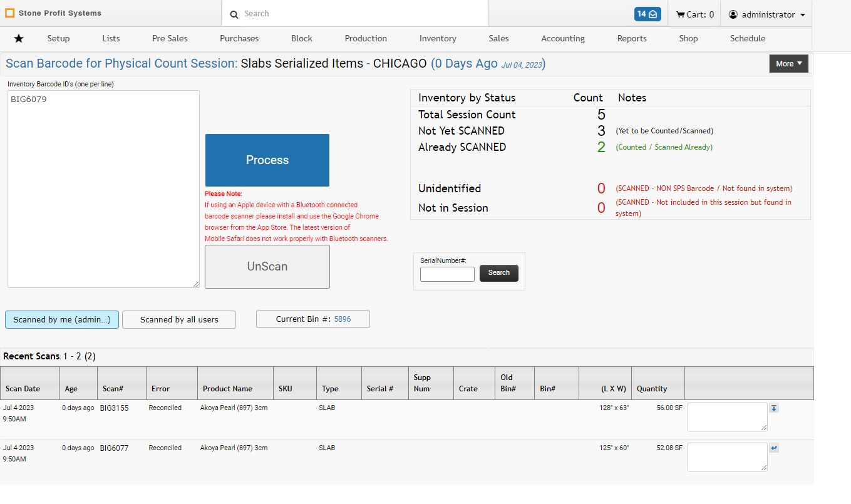Viewport: 851px width, 504px height.
Task: Open the 14 messages envelope badge
Action: click(x=647, y=14)
